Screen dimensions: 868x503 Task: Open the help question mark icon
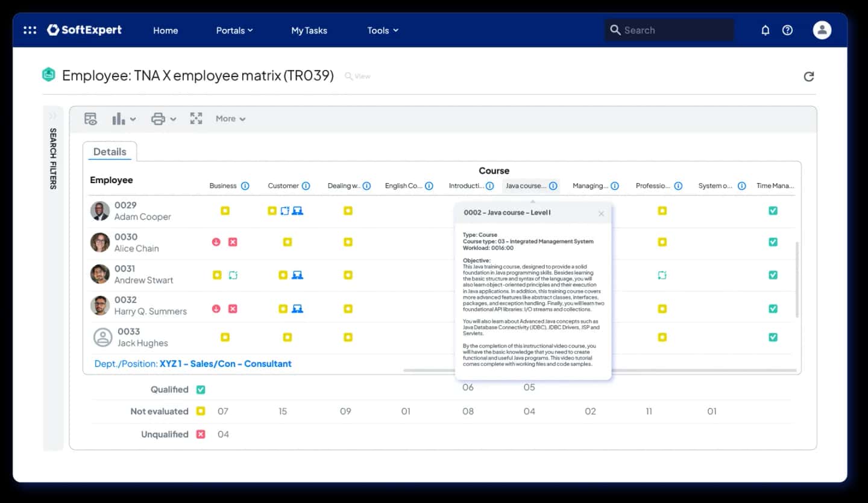[787, 30]
